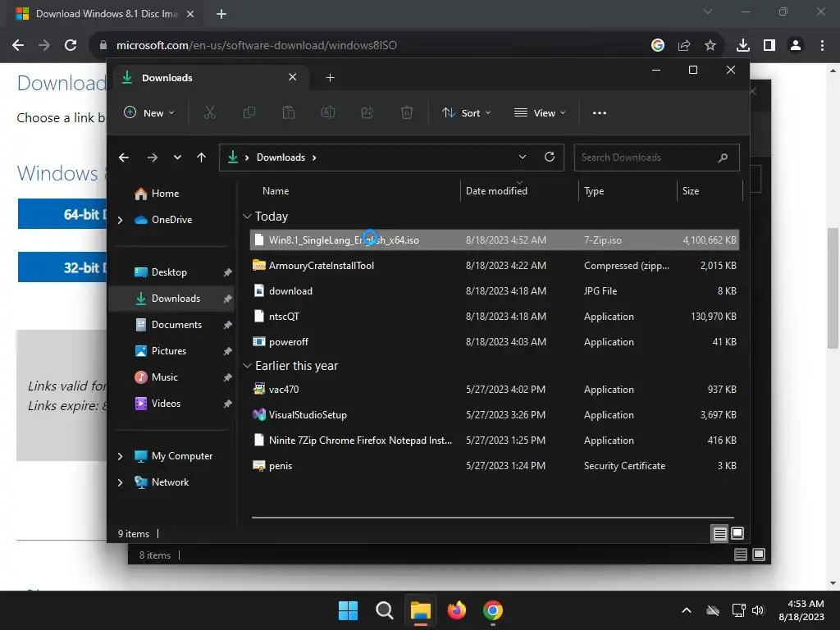This screenshot has height=630, width=840.
Task: Go back in File Explorer navigation
Action: pos(124,157)
